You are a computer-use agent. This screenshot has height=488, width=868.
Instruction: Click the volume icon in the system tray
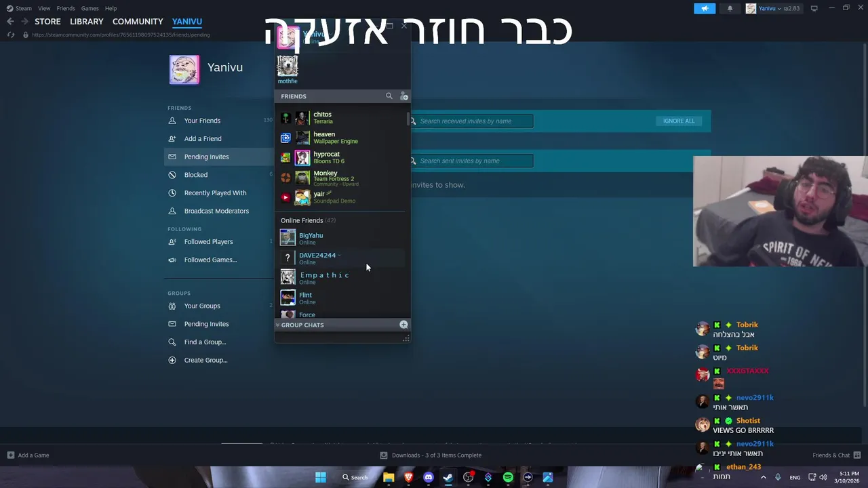[823, 477]
